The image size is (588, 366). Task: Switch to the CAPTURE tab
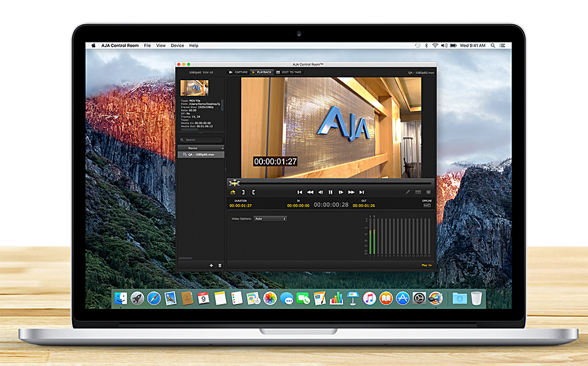[238, 72]
